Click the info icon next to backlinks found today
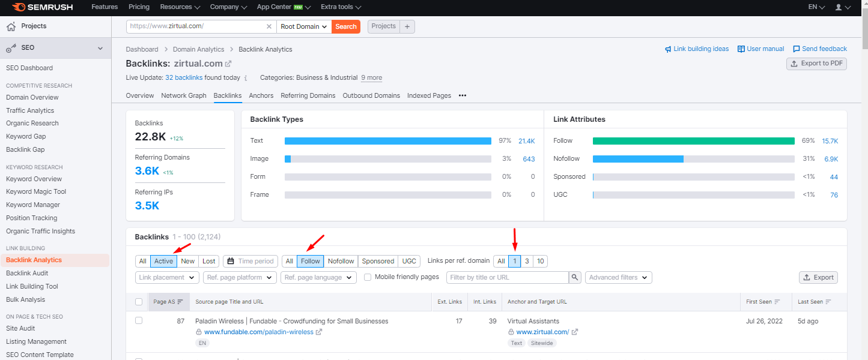This screenshot has height=360, width=868. click(x=246, y=78)
